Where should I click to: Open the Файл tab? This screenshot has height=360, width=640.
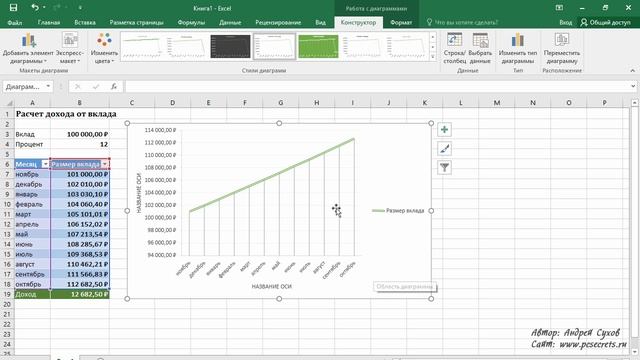(x=15, y=22)
